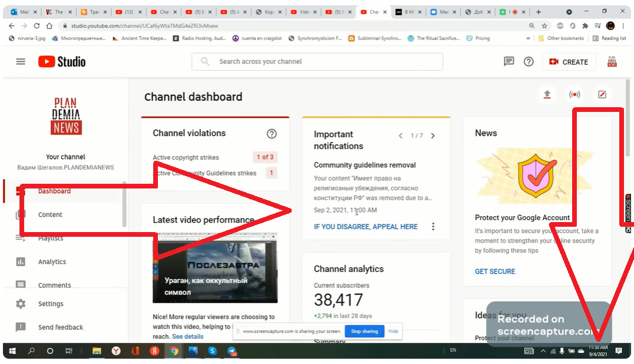634x364 pixels.
Task: Open the Studio messages icon beside help
Action: pos(508,61)
